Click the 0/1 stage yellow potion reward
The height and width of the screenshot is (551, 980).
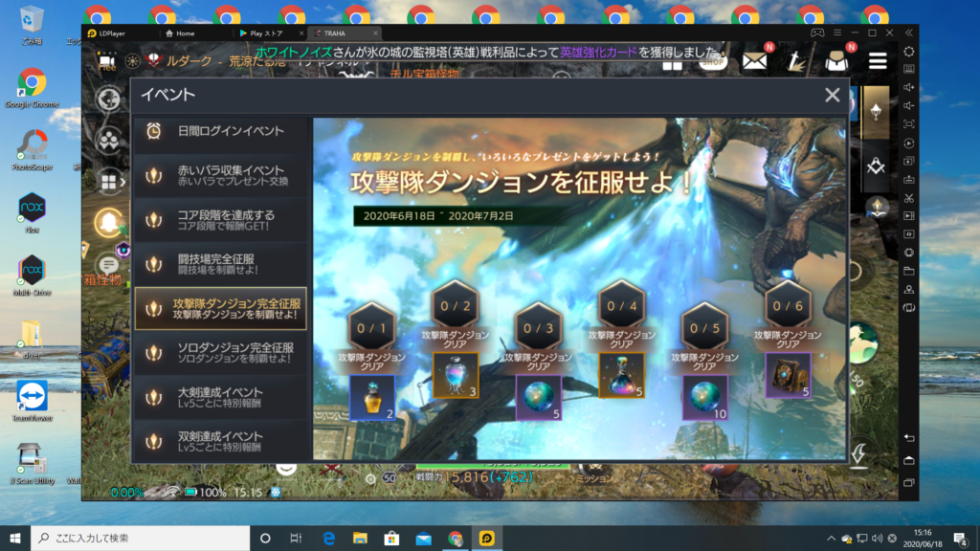[372, 397]
